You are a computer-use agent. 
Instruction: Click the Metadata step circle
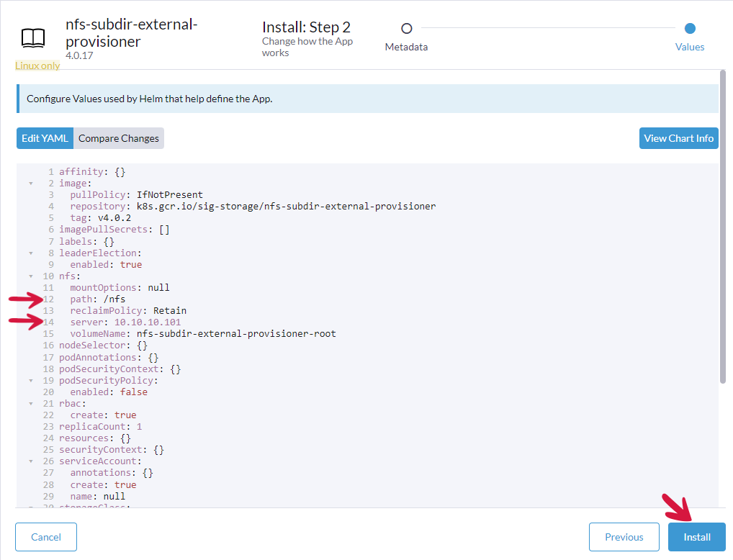click(406, 29)
